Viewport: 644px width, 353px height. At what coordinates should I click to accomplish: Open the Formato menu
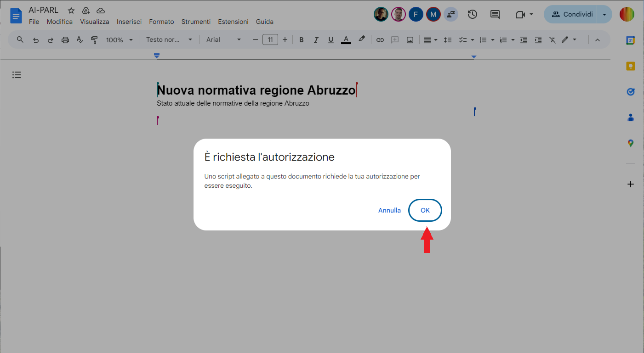(161, 21)
